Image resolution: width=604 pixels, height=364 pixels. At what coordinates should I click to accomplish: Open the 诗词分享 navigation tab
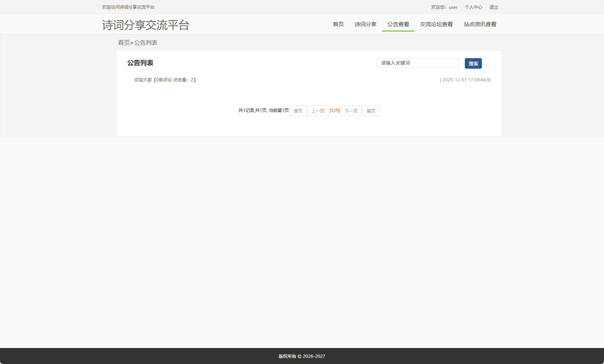click(366, 24)
